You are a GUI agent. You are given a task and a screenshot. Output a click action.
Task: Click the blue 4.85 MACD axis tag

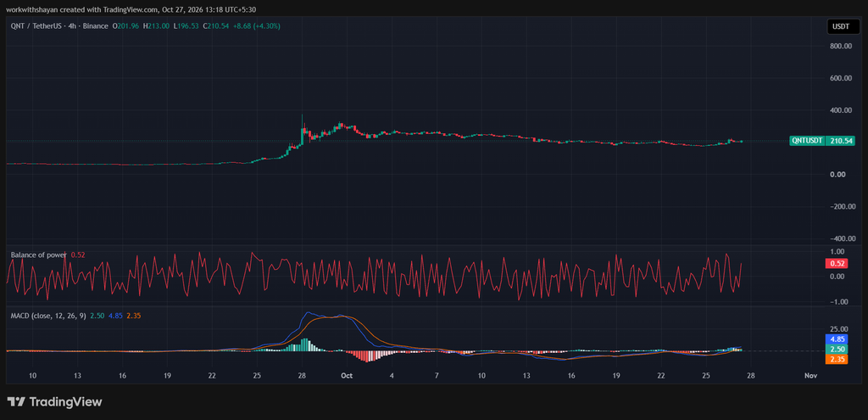[x=837, y=339]
